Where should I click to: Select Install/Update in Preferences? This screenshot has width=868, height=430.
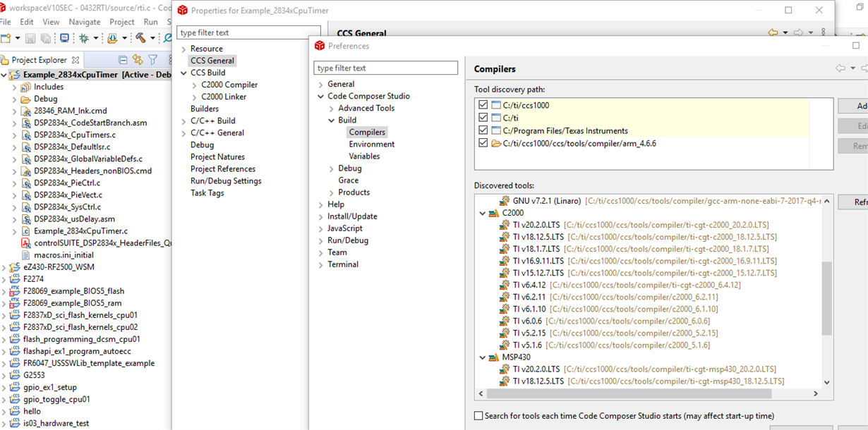(352, 216)
